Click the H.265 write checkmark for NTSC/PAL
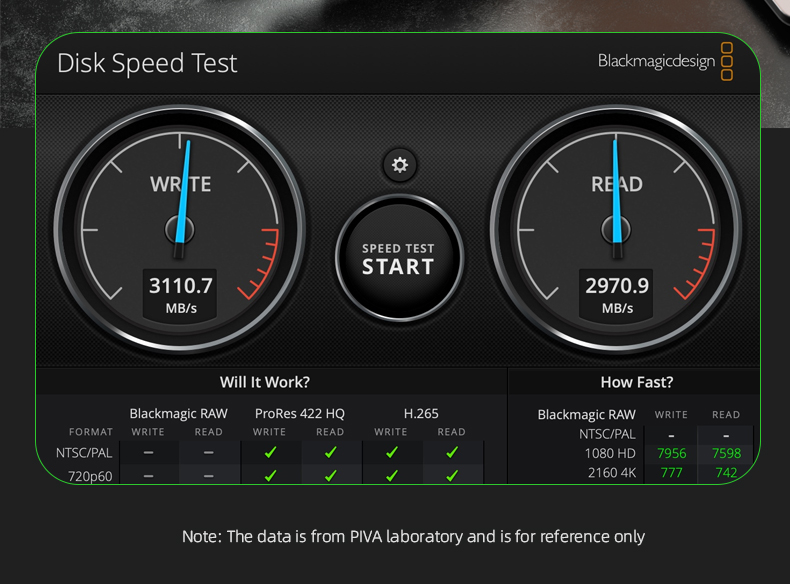The image size is (790, 584). (391, 453)
